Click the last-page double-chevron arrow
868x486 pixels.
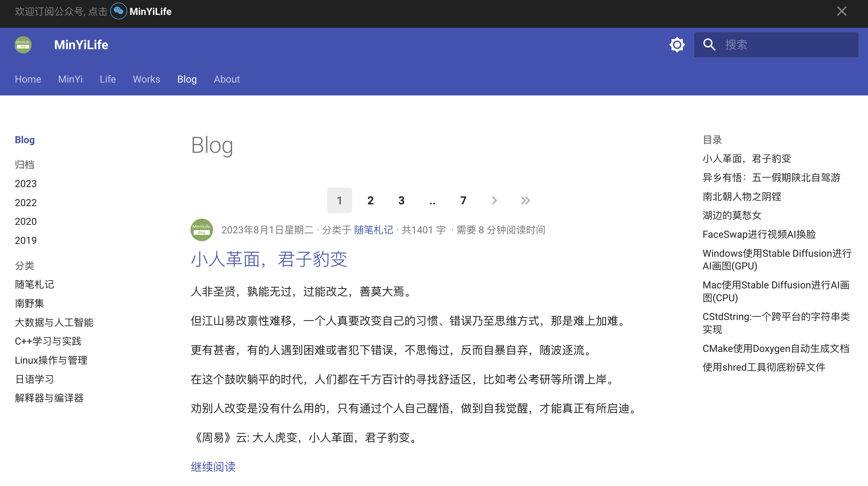pyautogui.click(x=525, y=200)
